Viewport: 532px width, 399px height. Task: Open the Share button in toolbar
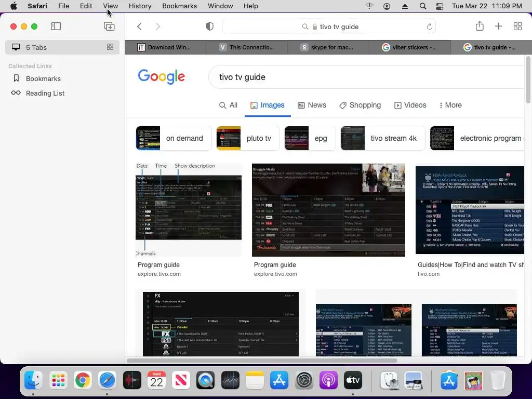(480, 26)
